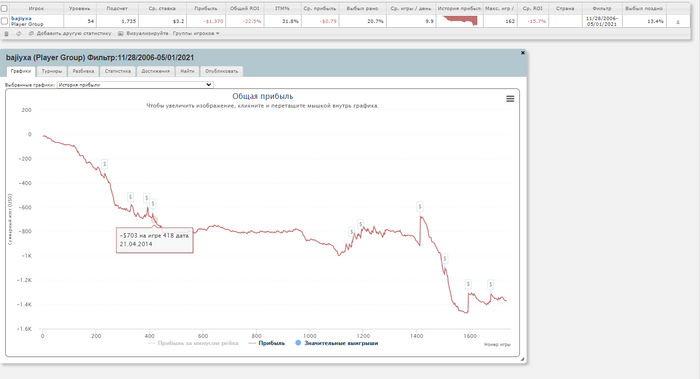Click the resize grip at the panel corner

tap(523, 359)
